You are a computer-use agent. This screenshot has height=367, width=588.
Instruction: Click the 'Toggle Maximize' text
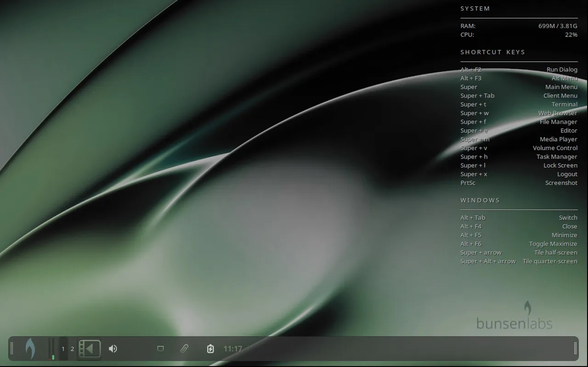(x=553, y=244)
